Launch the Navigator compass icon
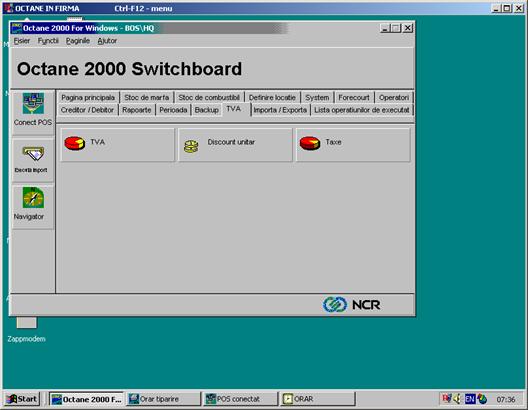The width and height of the screenshot is (528, 410). click(33, 198)
